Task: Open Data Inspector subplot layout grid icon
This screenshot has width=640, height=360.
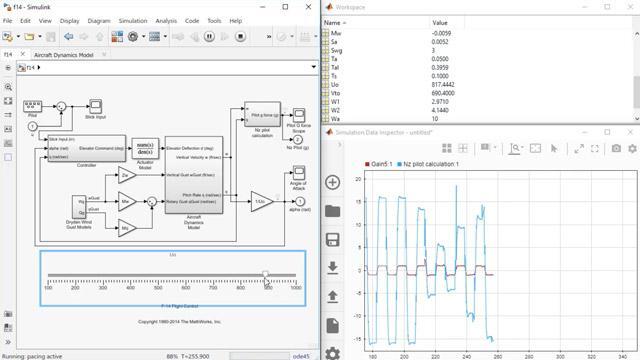Action: click(x=447, y=148)
